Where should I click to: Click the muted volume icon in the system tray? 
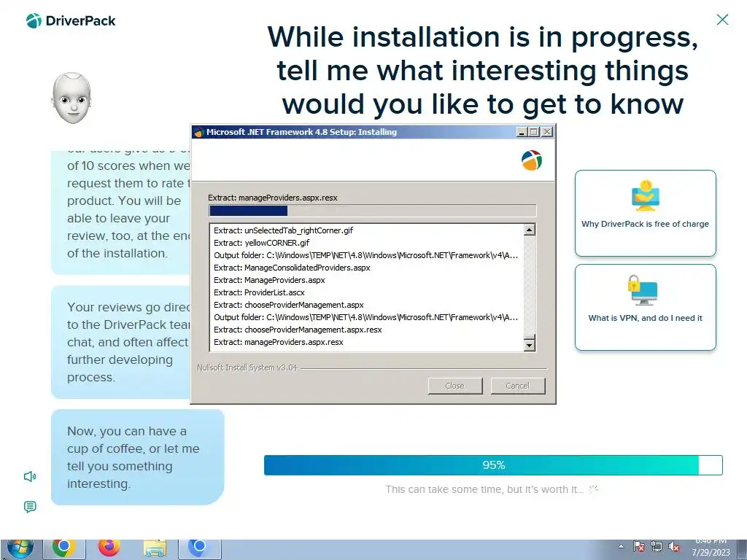point(674,547)
